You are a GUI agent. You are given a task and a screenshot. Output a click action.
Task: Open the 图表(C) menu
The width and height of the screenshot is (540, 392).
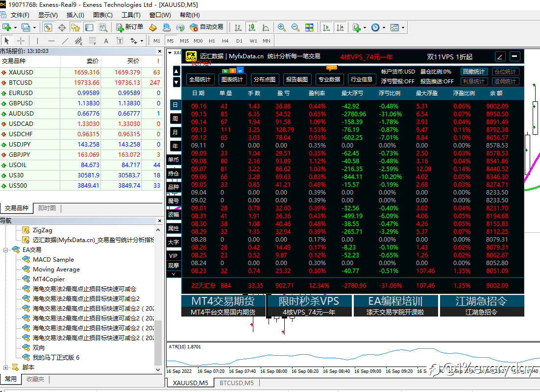tap(102, 15)
